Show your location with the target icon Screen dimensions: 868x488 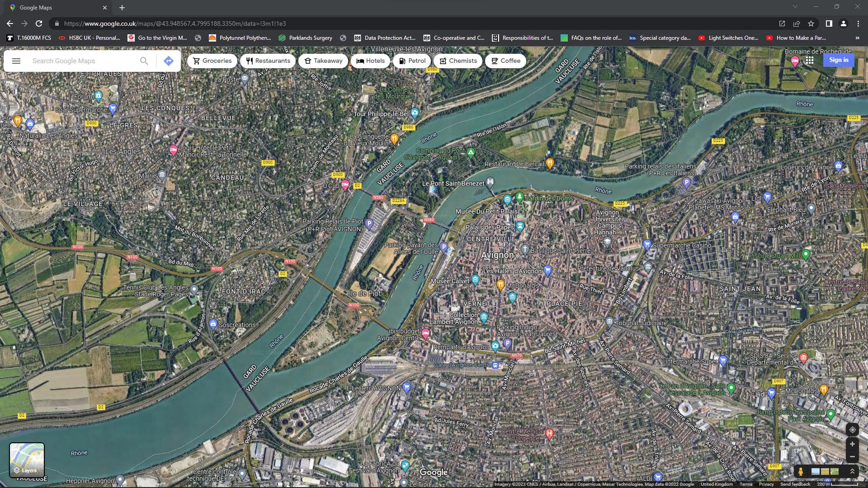(x=852, y=430)
